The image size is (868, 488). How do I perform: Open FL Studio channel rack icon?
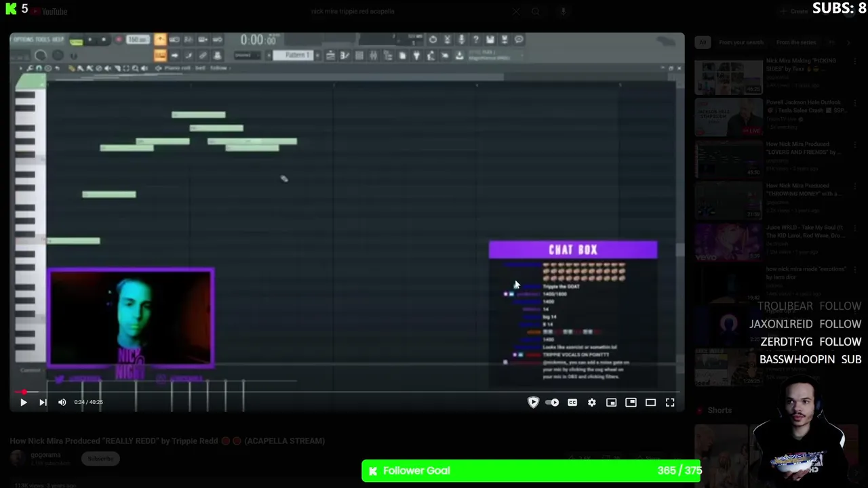point(359,56)
